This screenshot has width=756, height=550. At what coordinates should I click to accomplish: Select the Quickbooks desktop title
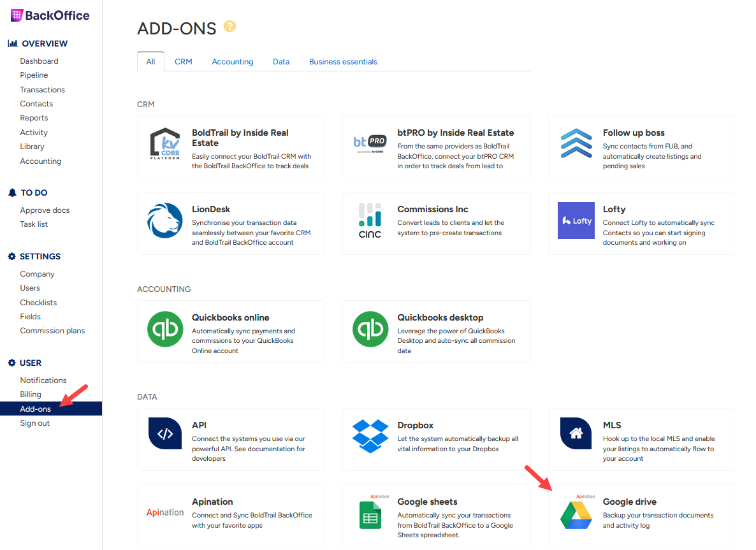coord(440,317)
